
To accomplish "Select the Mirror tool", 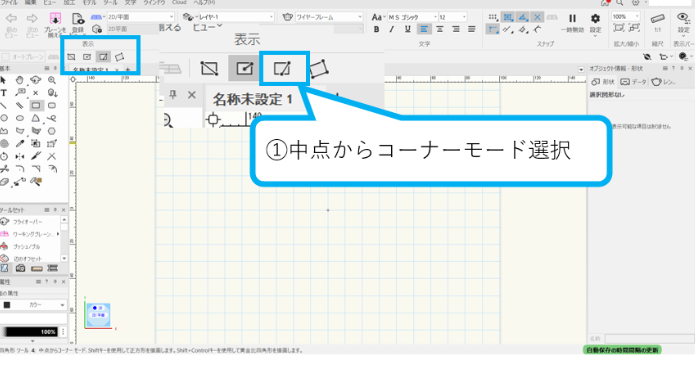I will click(x=20, y=156).
